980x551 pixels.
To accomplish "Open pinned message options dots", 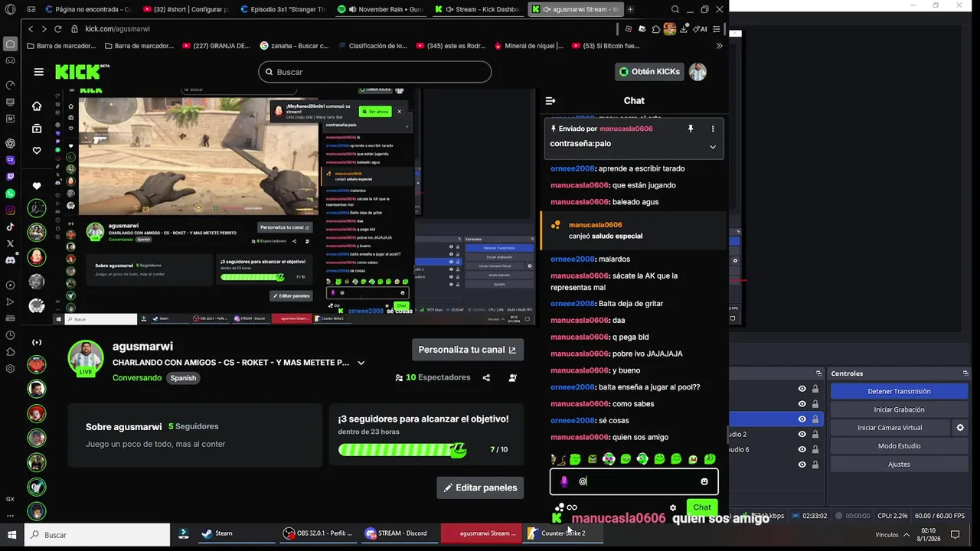I will coord(713,129).
